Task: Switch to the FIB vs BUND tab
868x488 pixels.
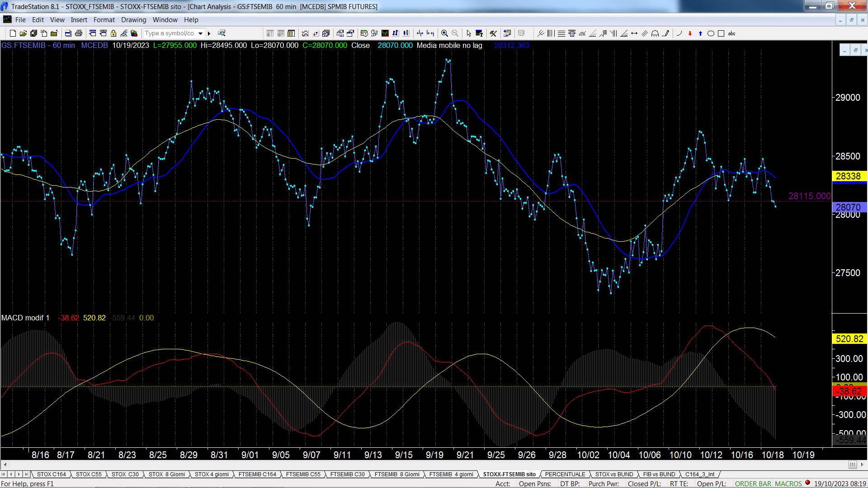Action: coord(659,474)
